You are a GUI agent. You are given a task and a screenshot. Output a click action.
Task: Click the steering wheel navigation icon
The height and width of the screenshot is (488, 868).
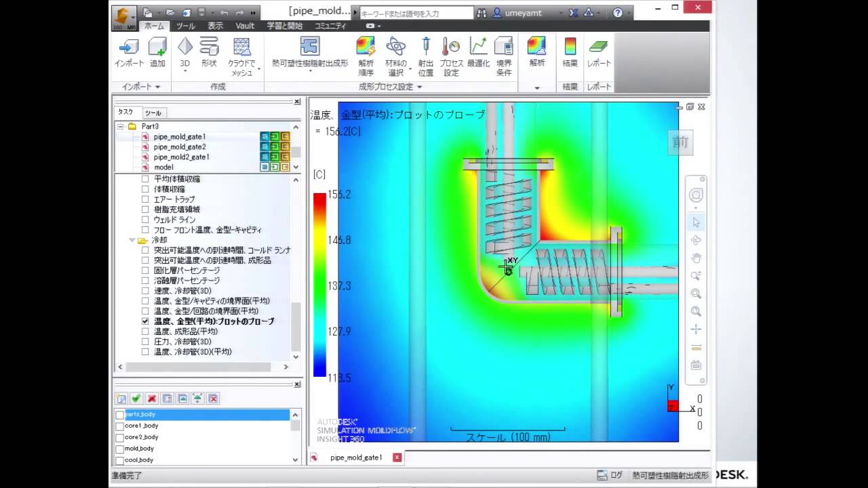tap(696, 195)
